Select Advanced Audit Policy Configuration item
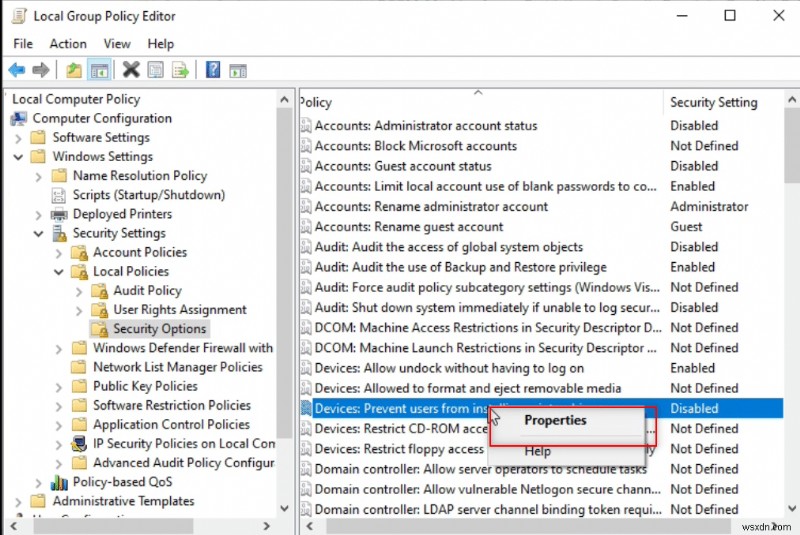 pos(183,463)
